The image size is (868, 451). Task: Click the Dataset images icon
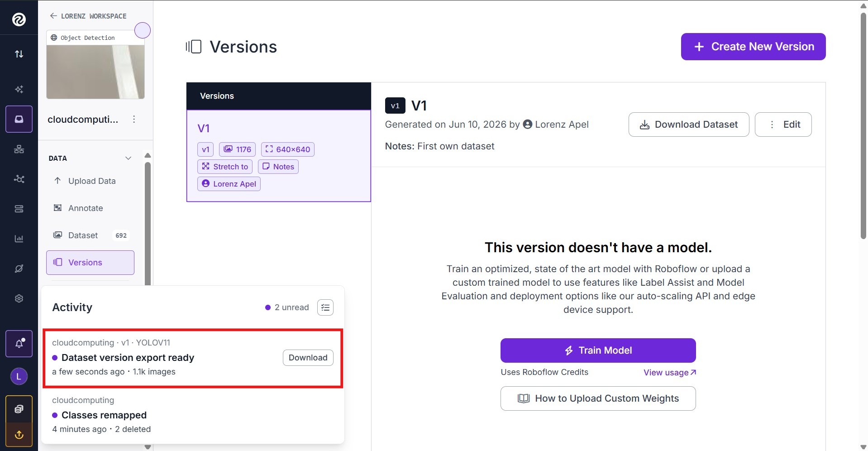pyautogui.click(x=57, y=235)
